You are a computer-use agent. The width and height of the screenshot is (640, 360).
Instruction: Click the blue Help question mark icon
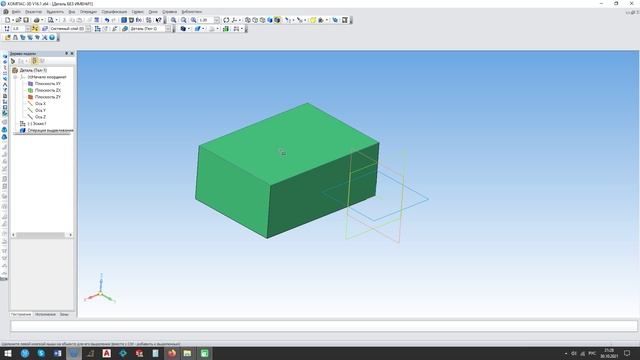pyautogui.click(x=52, y=38)
